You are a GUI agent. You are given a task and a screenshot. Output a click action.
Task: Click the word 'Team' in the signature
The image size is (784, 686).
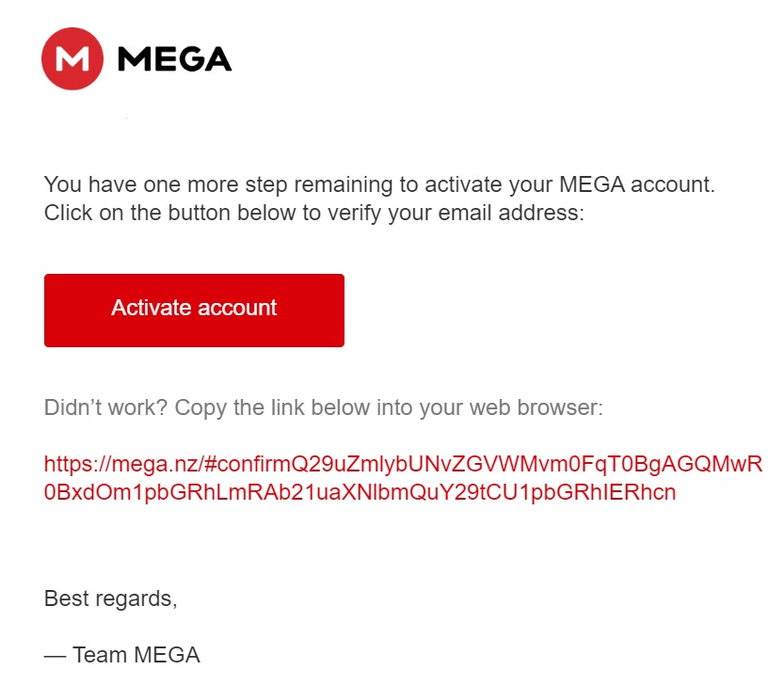99,655
